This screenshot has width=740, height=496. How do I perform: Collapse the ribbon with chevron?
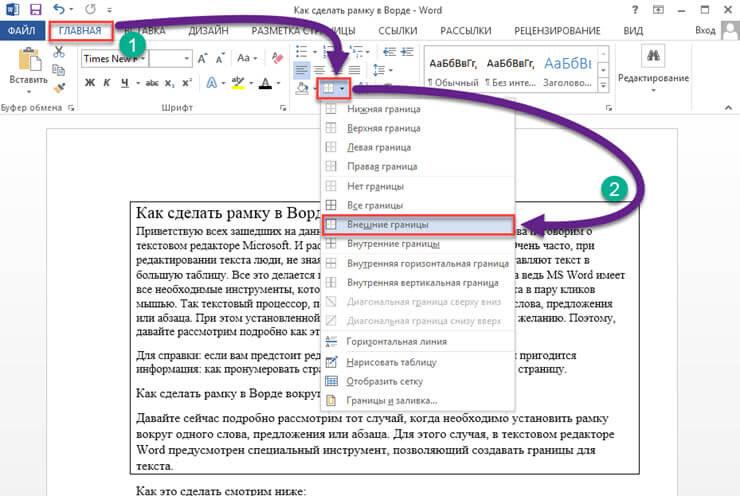pyautogui.click(x=728, y=108)
